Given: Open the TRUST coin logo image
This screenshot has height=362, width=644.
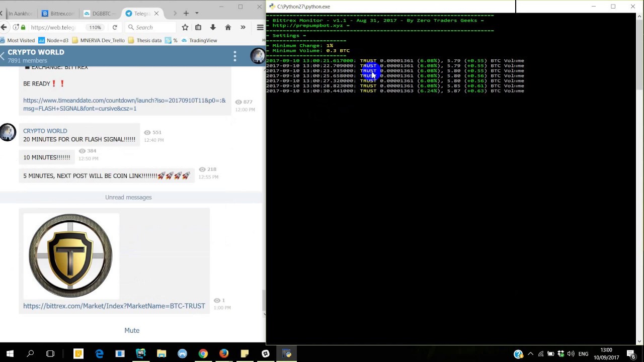Looking at the screenshot, I should tap(71, 256).
